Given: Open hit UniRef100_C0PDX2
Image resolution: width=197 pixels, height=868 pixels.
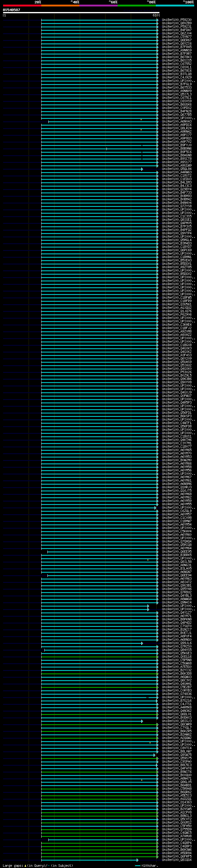Looking at the screenshot, I should tap(177, 108).
